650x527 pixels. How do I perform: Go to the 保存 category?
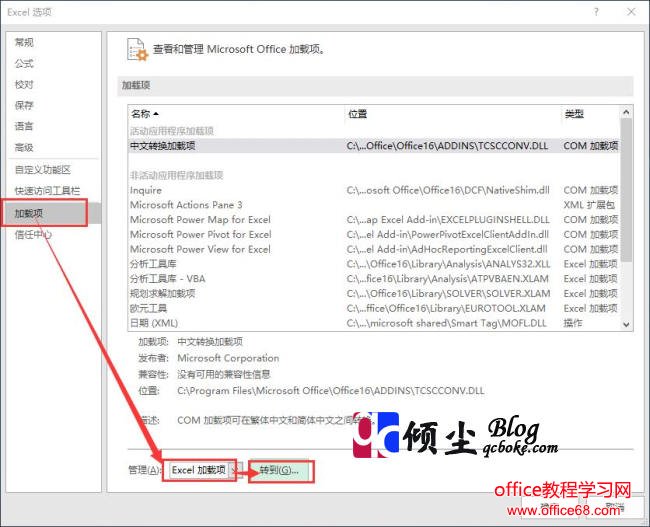(x=24, y=105)
